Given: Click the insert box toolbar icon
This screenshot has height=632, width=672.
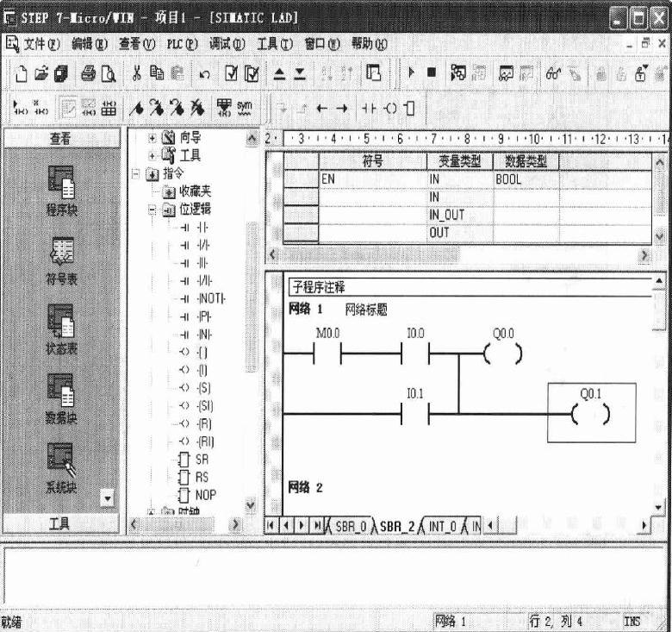Looking at the screenshot, I should click(409, 109).
